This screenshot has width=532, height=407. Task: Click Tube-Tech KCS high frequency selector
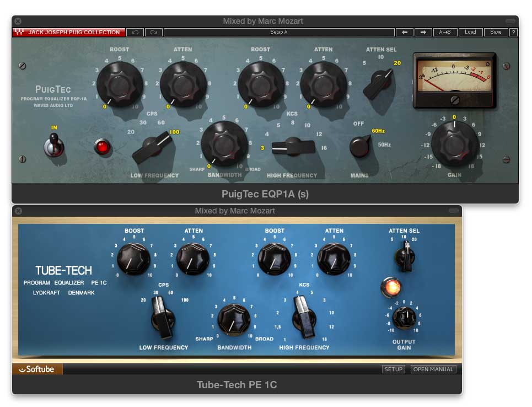pos(304,318)
